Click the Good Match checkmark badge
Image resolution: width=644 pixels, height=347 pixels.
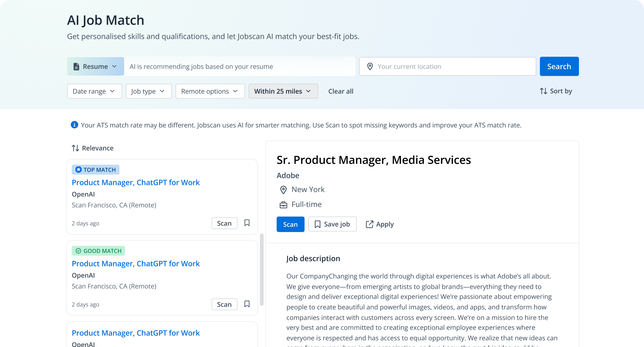[x=78, y=251]
